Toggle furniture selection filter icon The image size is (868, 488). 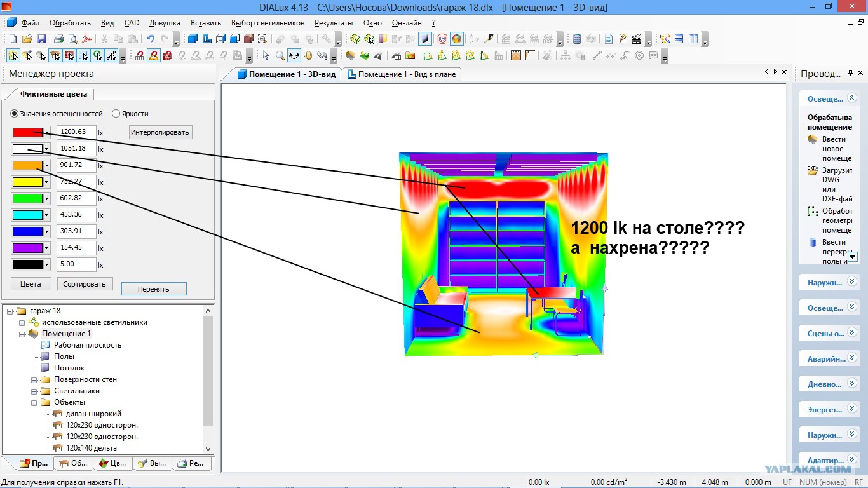point(55,55)
